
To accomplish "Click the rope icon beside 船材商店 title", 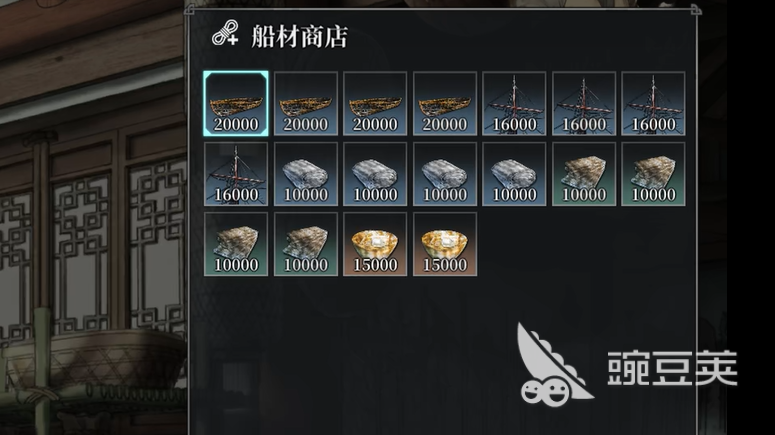I will click(225, 34).
